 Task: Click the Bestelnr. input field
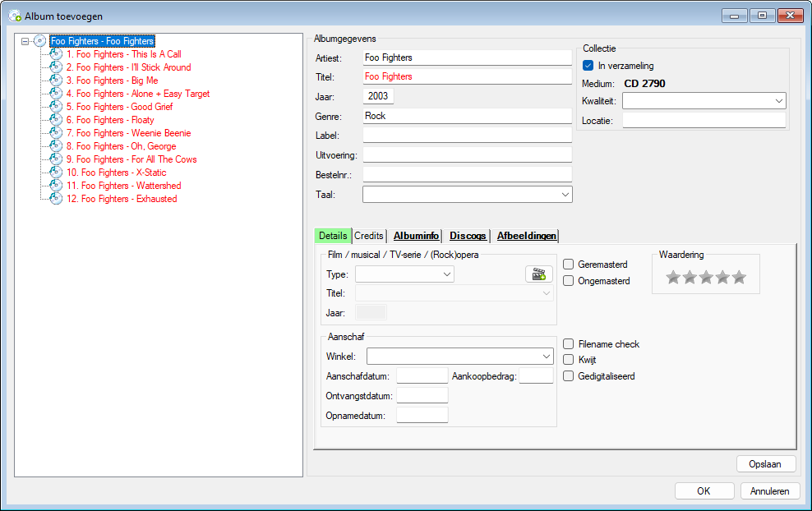tap(467, 174)
